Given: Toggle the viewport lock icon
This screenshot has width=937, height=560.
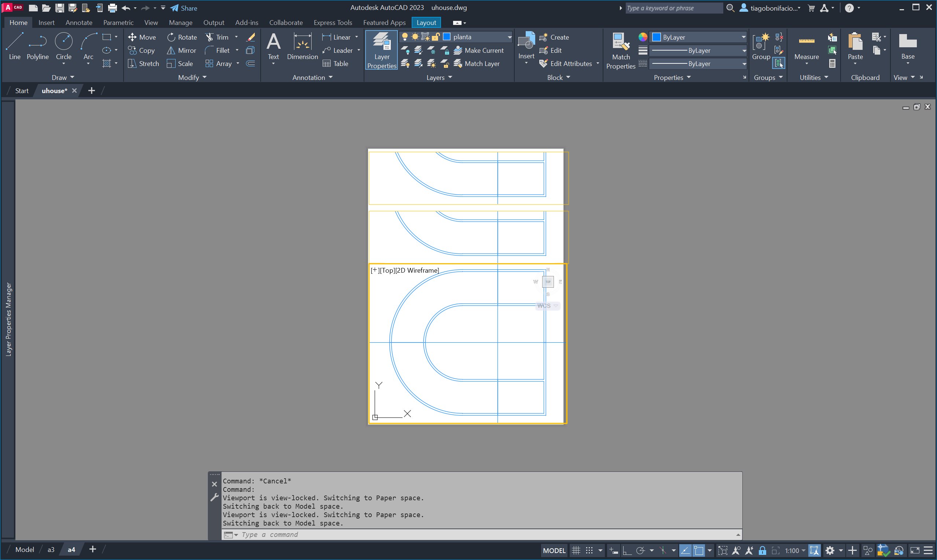Looking at the screenshot, I should pos(762,550).
